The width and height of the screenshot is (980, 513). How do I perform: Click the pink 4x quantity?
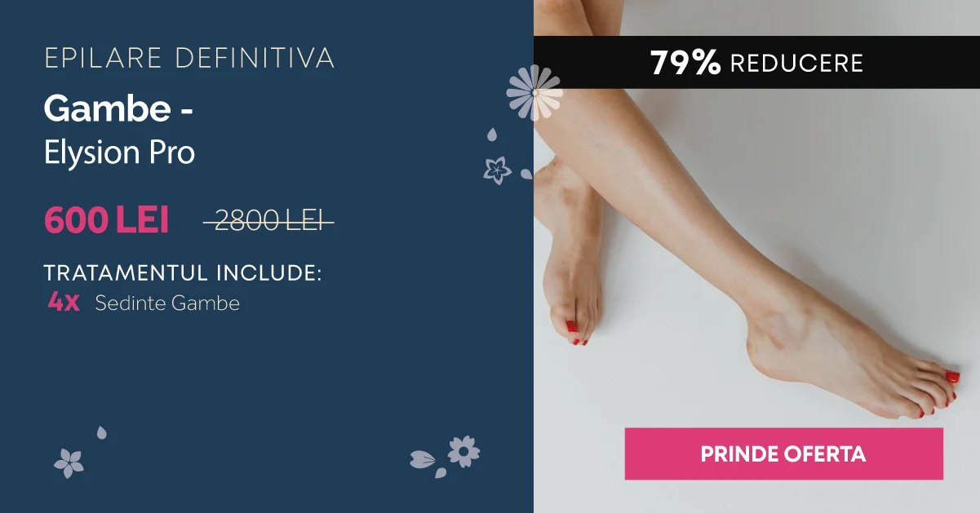click(63, 303)
